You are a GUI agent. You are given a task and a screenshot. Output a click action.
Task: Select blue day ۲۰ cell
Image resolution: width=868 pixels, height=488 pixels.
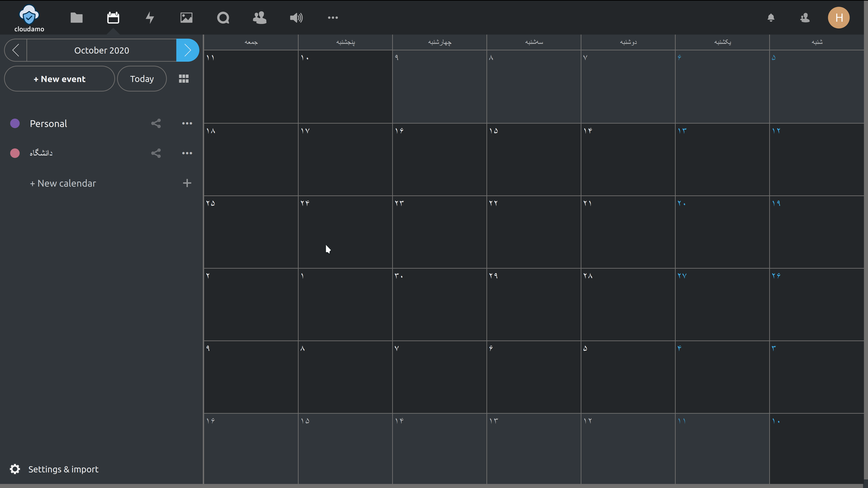click(722, 232)
